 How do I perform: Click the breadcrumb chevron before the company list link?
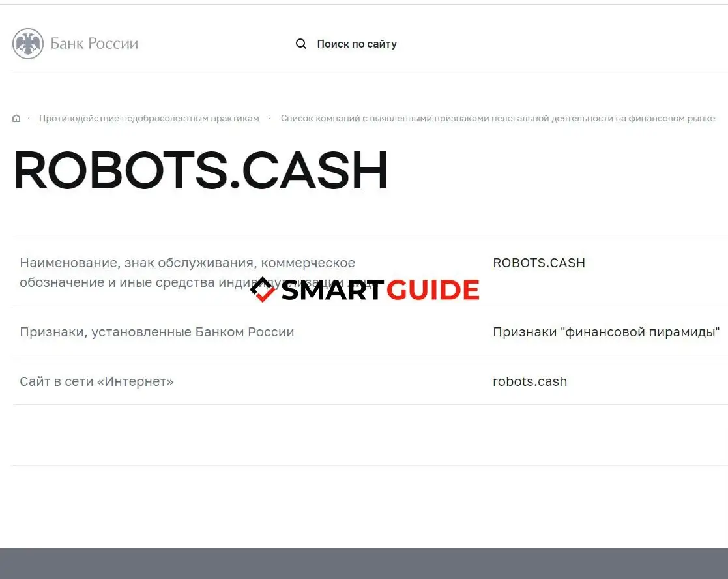coord(269,118)
